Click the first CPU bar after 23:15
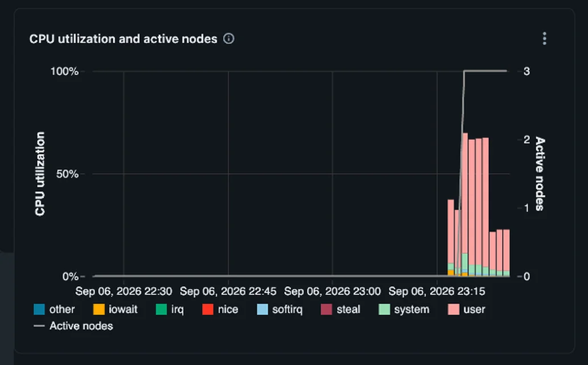Screen dimensions: 588x365 pos(451,238)
